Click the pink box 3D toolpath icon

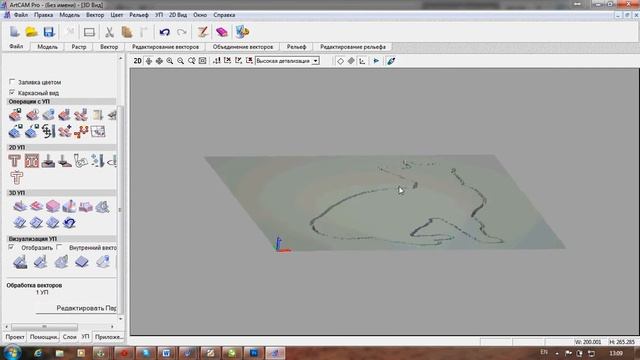point(53,206)
